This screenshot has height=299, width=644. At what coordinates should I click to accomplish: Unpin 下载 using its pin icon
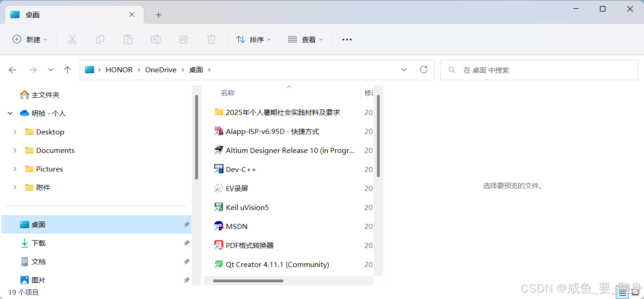coord(186,243)
